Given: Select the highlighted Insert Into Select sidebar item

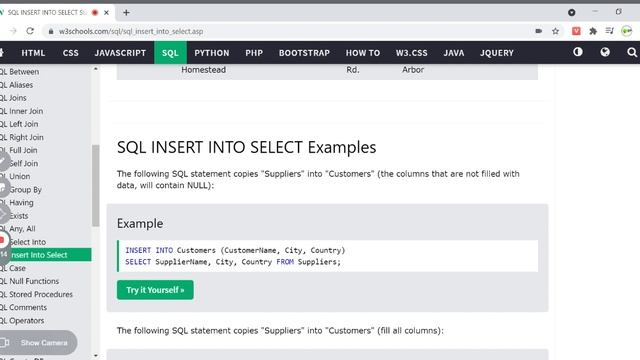Looking at the screenshot, I should pyautogui.click(x=45, y=255).
